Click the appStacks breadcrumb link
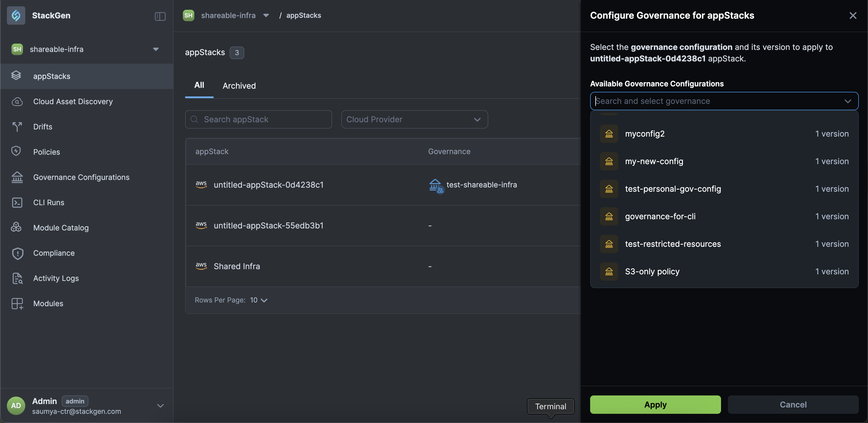Image resolution: width=868 pixels, height=423 pixels. (x=304, y=15)
